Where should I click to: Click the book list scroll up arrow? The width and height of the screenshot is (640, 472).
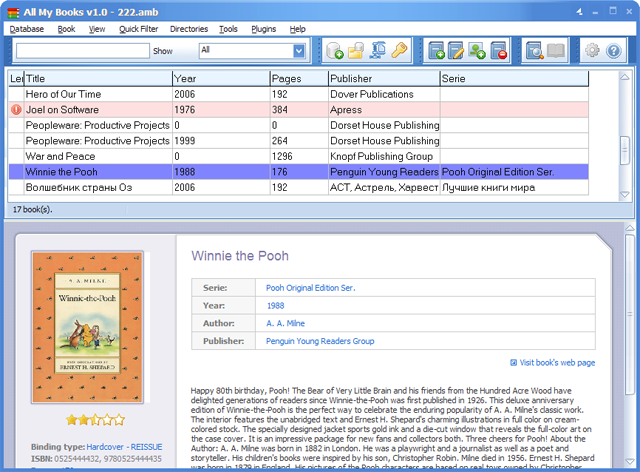click(624, 77)
